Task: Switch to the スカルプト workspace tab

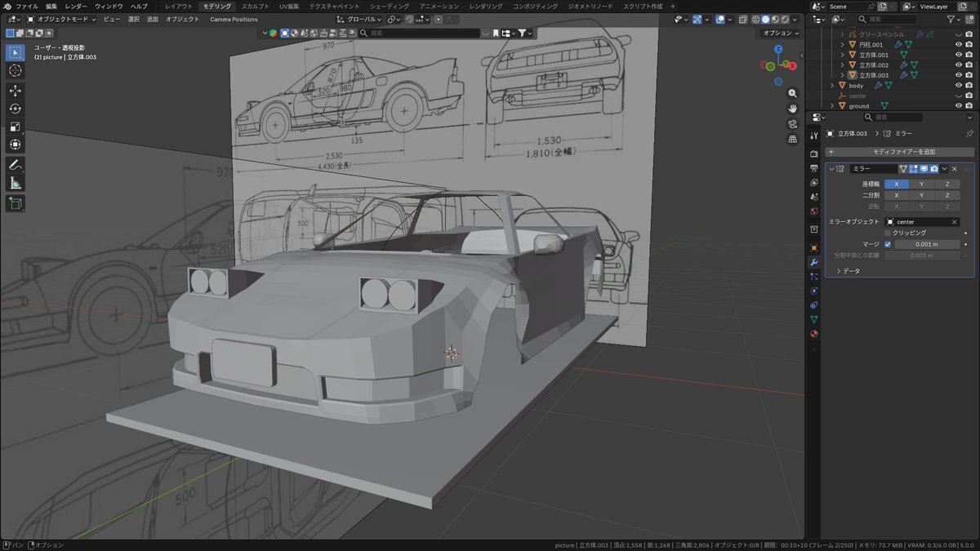Action: pos(255,6)
